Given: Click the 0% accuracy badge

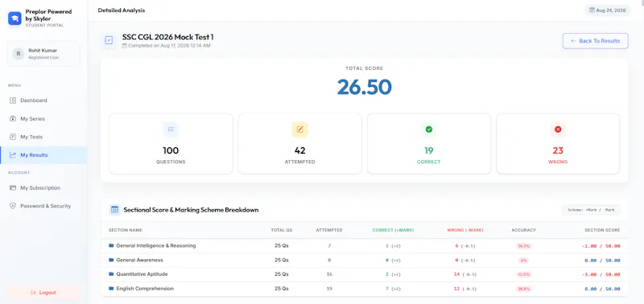Looking at the screenshot, I should coord(524,261).
